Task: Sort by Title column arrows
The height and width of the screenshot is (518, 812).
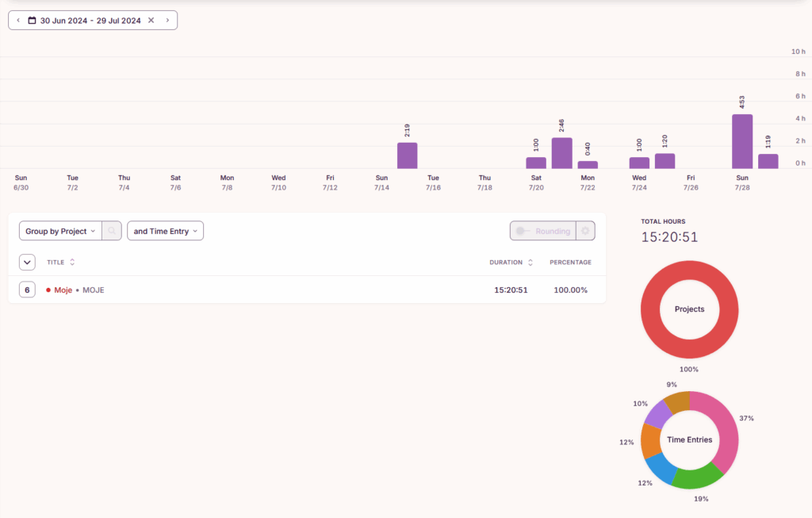Action: 73,263
